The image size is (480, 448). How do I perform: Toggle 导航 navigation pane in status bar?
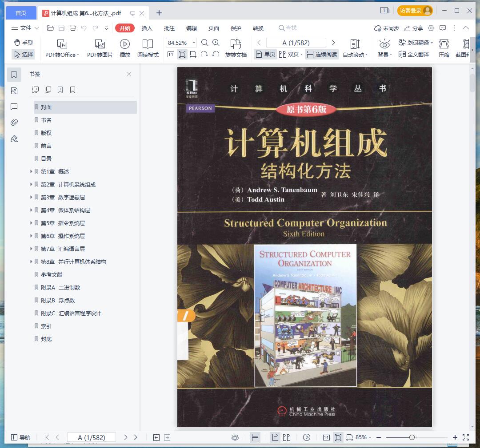pyautogui.click(x=20, y=437)
